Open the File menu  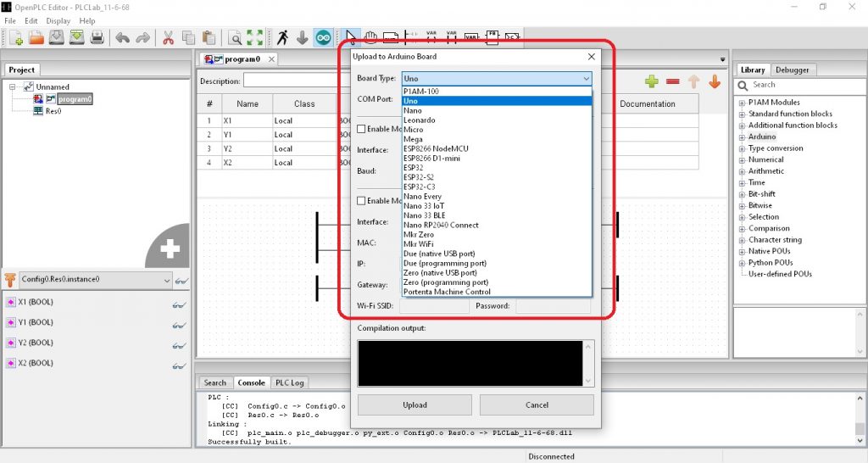tap(10, 20)
